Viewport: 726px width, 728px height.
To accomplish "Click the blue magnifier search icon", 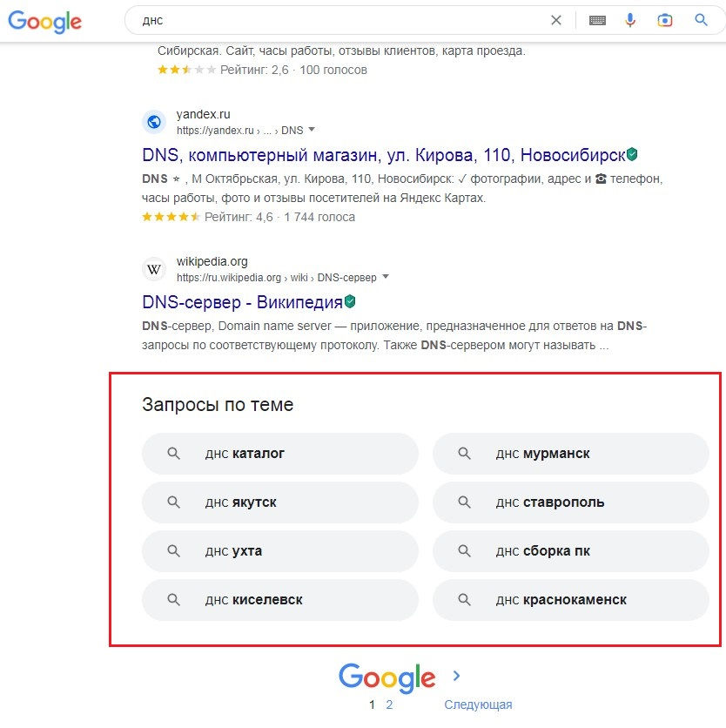I will point(701,20).
